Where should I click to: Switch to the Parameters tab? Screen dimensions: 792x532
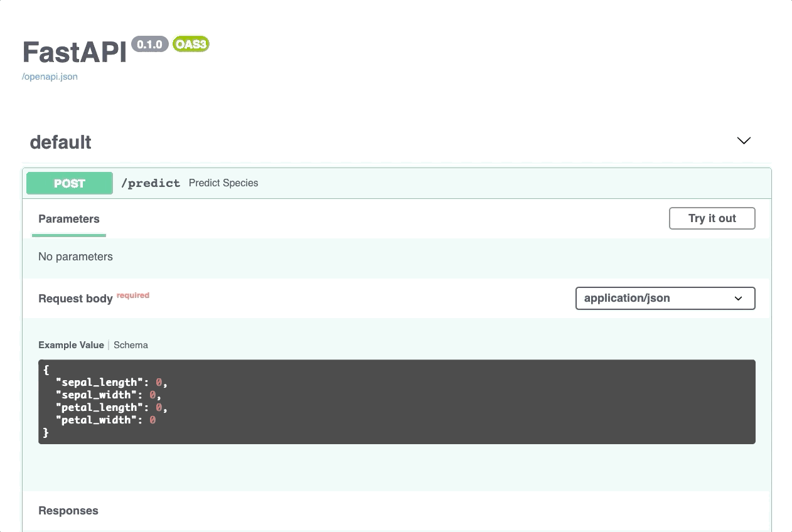[x=69, y=219]
